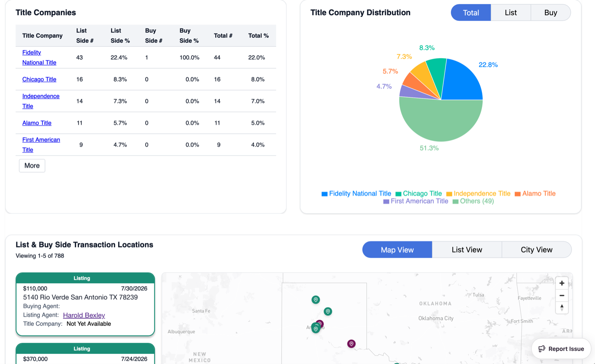Click Alamo Title's List Side count 11
The width and height of the screenshot is (595, 364).
click(x=80, y=123)
